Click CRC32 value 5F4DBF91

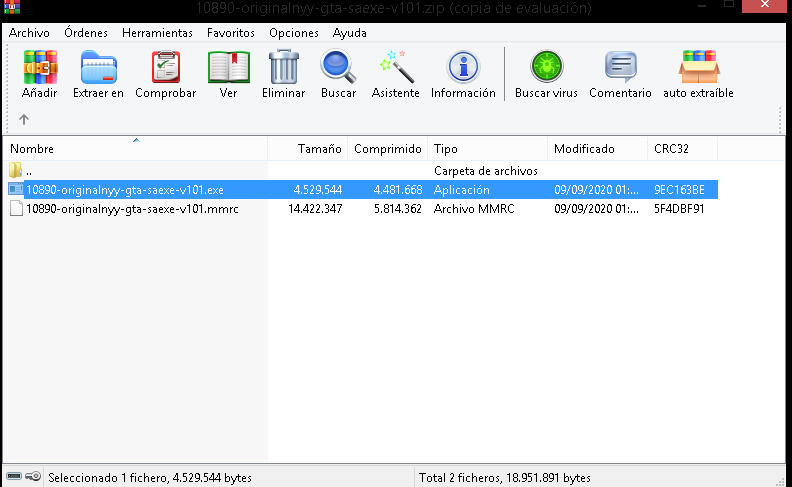point(679,209)
